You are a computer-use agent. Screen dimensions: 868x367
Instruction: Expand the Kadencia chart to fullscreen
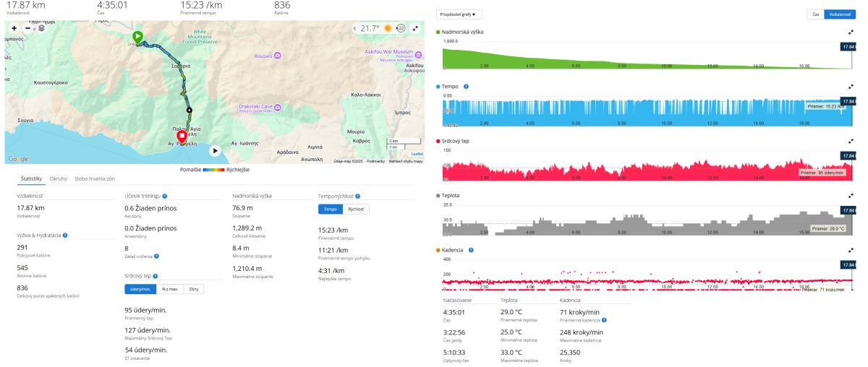(850, 250)
